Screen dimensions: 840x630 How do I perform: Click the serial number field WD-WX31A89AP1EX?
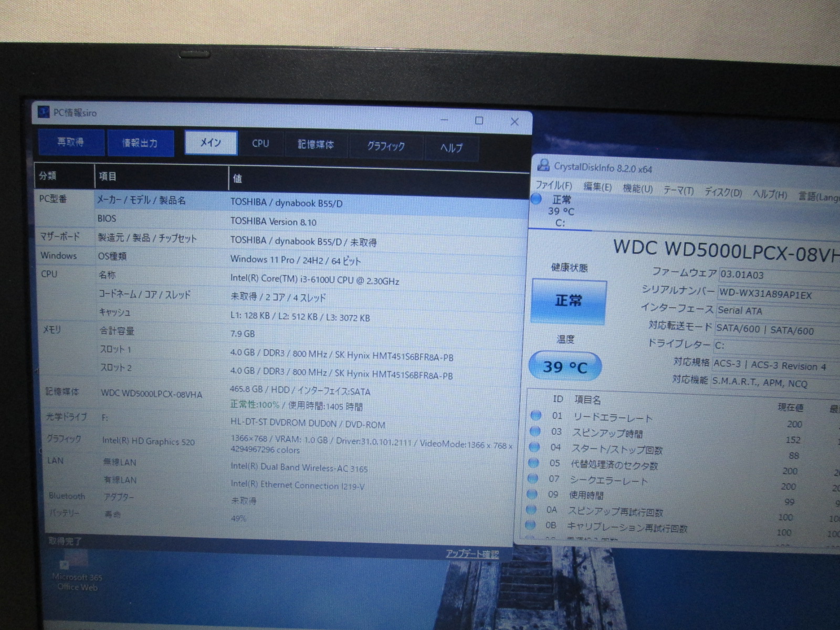[x=779, y=295]
